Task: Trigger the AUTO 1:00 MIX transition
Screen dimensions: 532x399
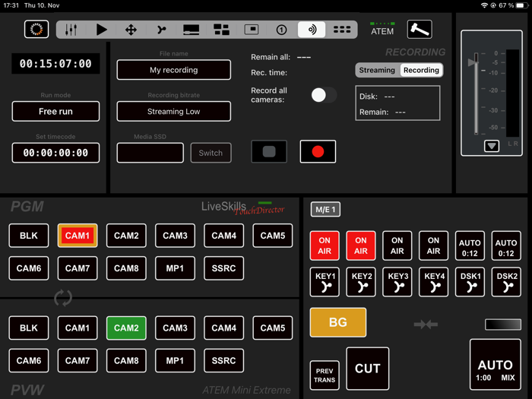Action: click(x=496, y=364)
